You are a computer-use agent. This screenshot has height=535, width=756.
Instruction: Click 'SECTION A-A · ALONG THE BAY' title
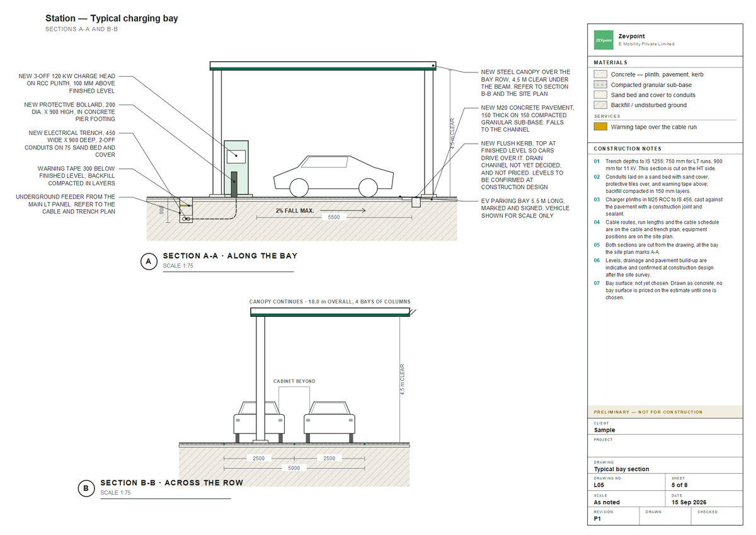tap(230, 256)
